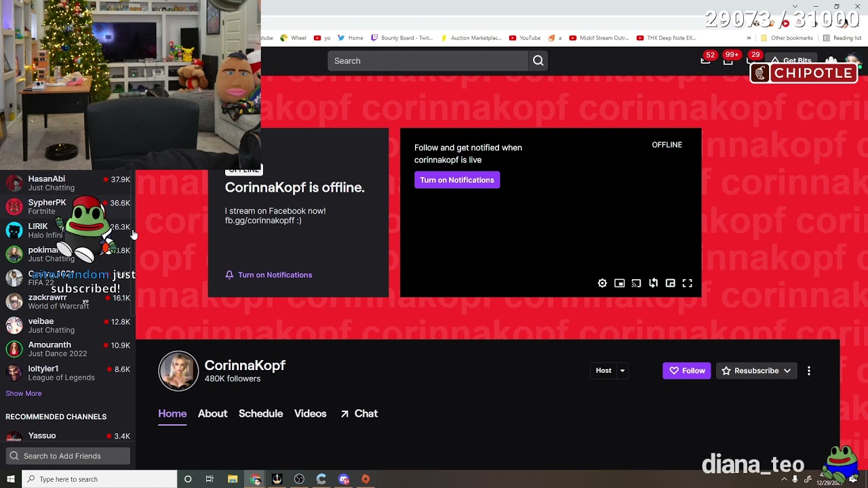Click the purple Follow button
Screen dimensions: 868x488
click(x=686, y=371)
